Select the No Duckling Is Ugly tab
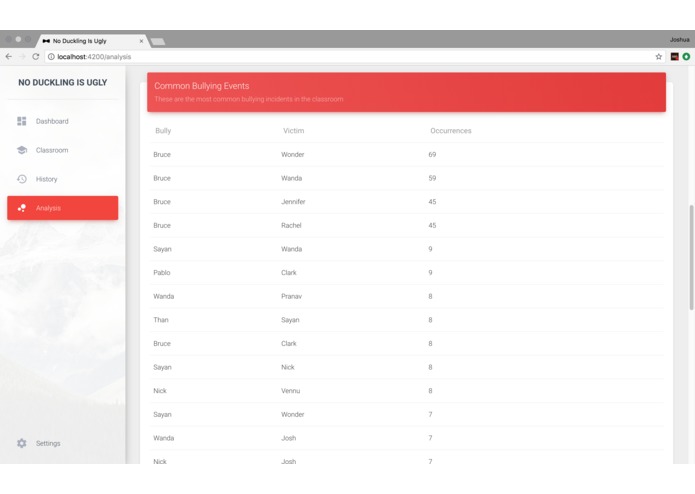695x494 pixels. pyautogui.click(x=92, y=41)
